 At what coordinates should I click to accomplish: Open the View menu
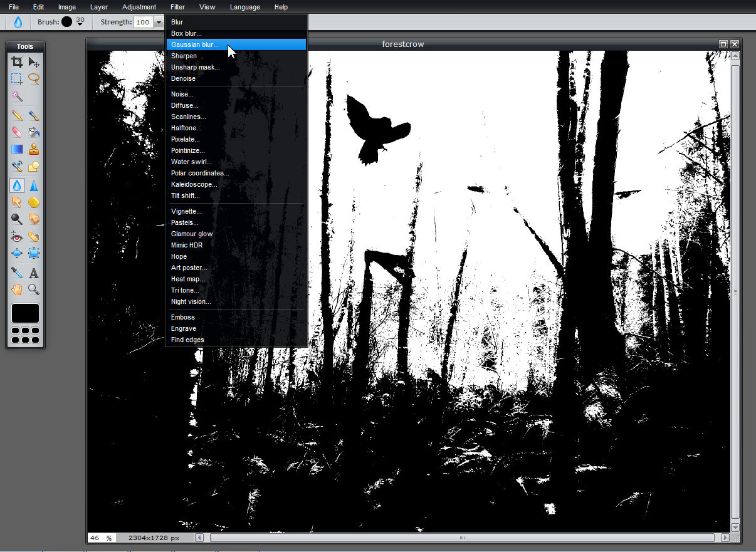tap(207, 7)
